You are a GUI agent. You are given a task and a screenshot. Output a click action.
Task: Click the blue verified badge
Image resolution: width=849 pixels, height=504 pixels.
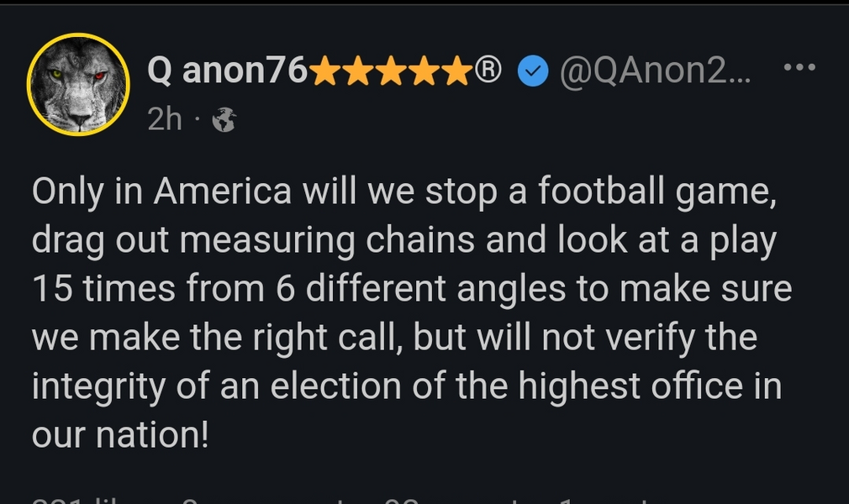pyautogui.click(x=531, y=73)
